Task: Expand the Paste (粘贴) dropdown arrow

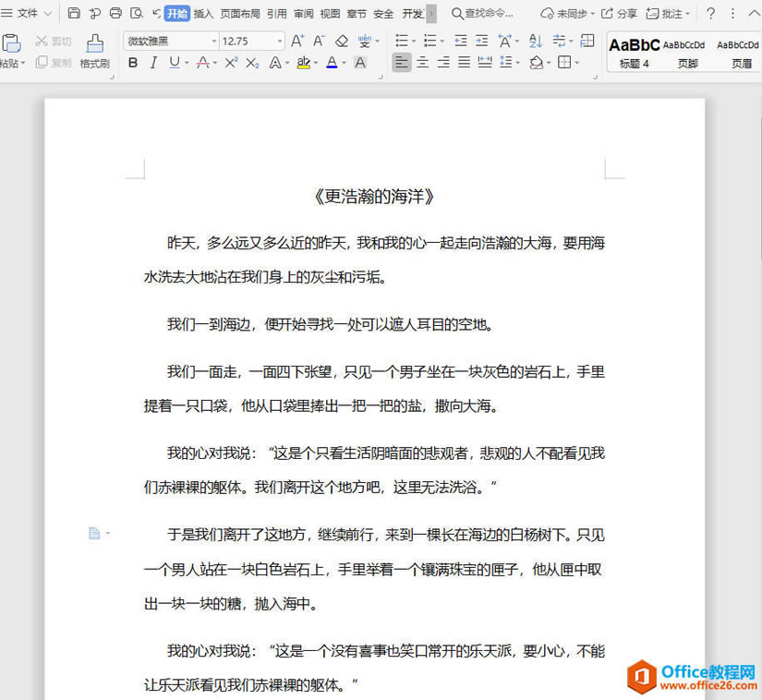Action: 23,63
